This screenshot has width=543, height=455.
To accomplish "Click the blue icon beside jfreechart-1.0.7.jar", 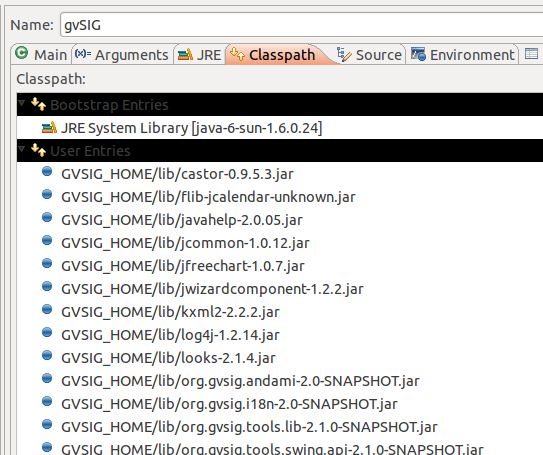I will coord(47,264).
